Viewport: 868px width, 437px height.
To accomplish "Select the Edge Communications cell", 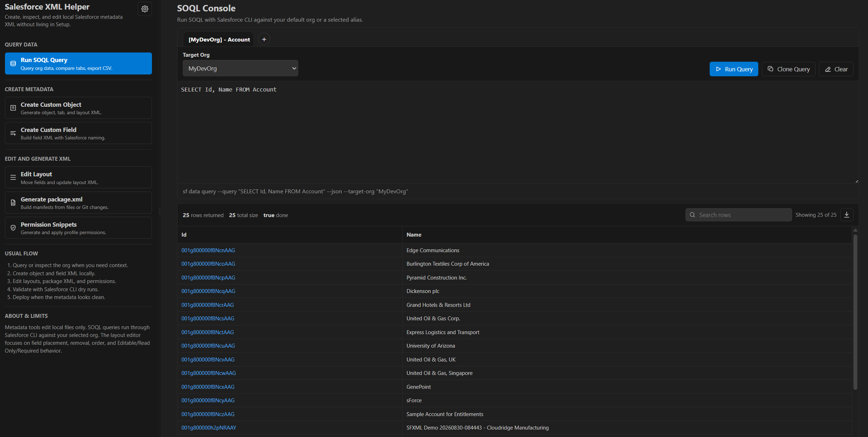I will (627, 250).
